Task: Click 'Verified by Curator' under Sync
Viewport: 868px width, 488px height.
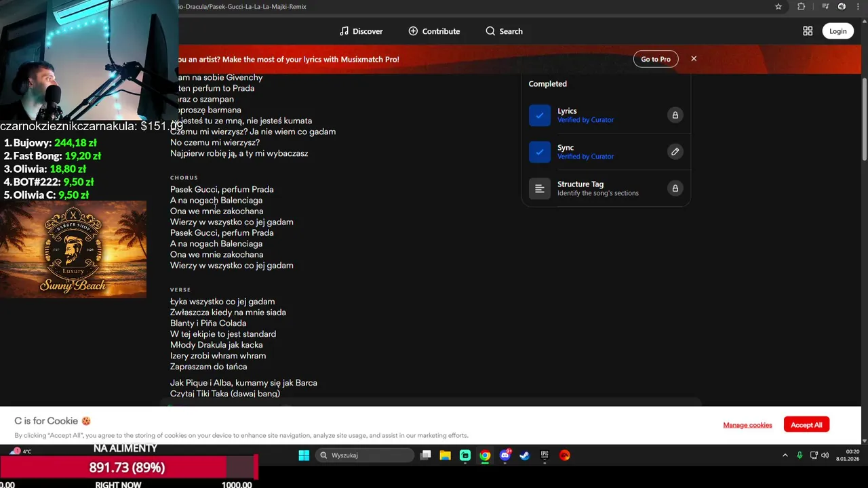Action: coord(585,157)
